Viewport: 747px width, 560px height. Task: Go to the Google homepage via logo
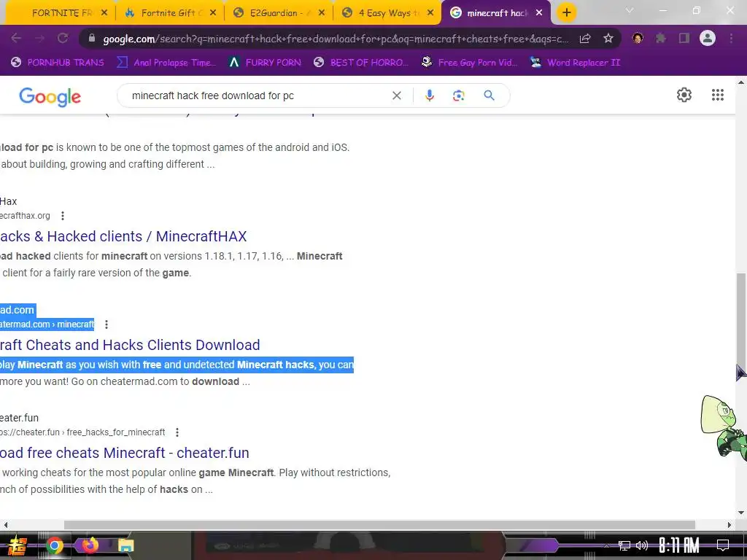pos(50,97)
